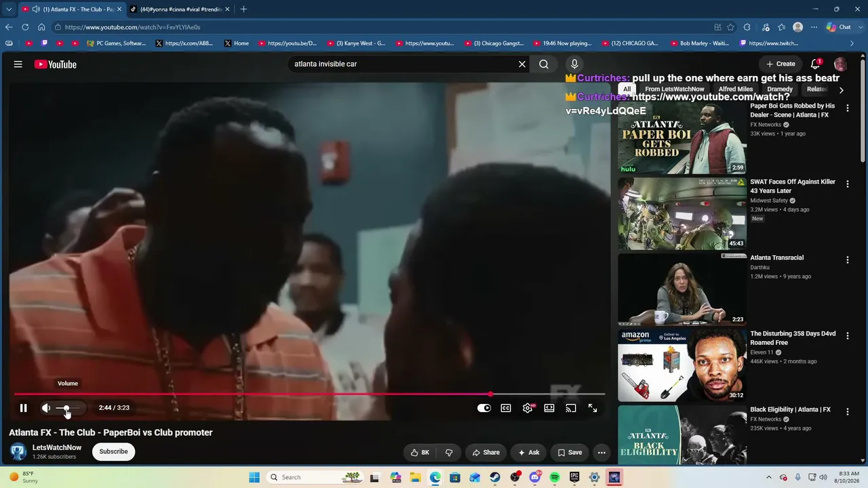
Task: Open LetsWatchNow channel name link
Action: coord(57,448)
